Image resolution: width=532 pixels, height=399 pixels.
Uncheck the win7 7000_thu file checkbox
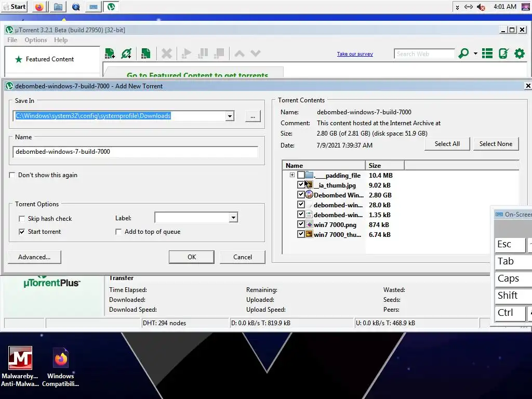point(301,234)
